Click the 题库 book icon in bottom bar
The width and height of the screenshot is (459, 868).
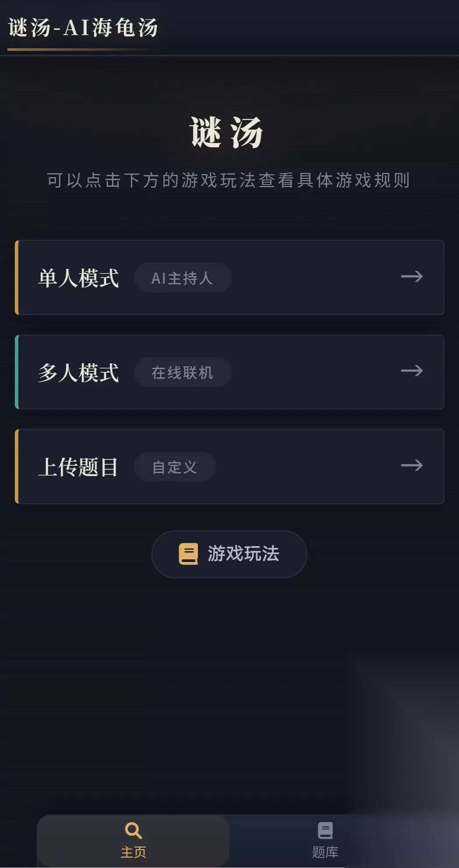(325, 830)
